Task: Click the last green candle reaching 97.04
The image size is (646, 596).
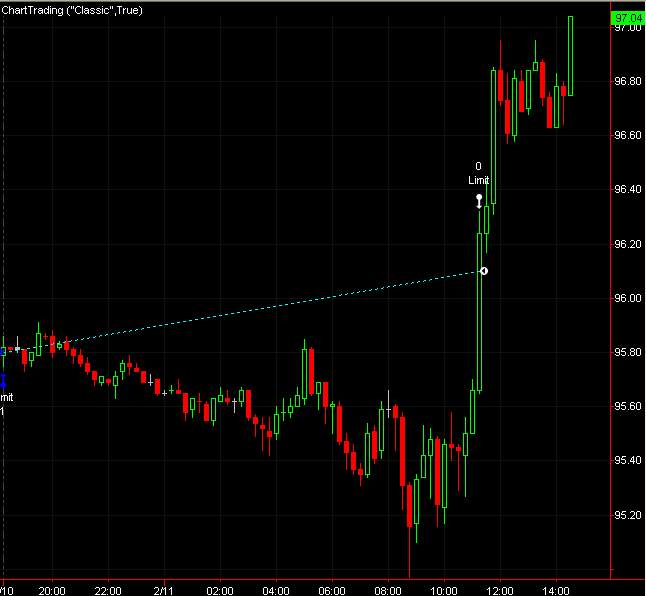Action: [x=571, y=56]
